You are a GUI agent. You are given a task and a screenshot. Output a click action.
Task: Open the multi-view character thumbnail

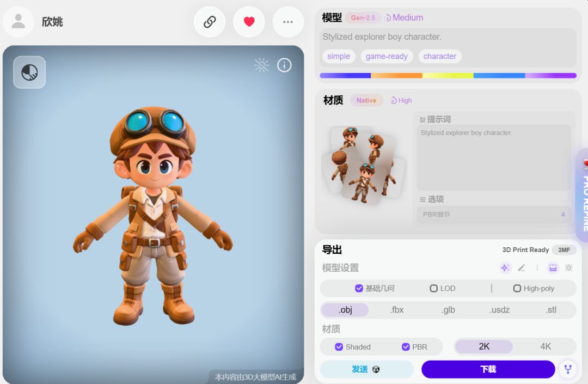coord(363,165)
